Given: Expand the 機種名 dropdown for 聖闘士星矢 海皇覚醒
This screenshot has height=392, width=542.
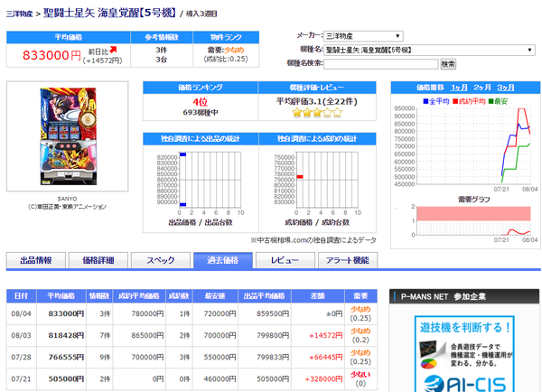Looking at the screenshot, I should 429,50.
